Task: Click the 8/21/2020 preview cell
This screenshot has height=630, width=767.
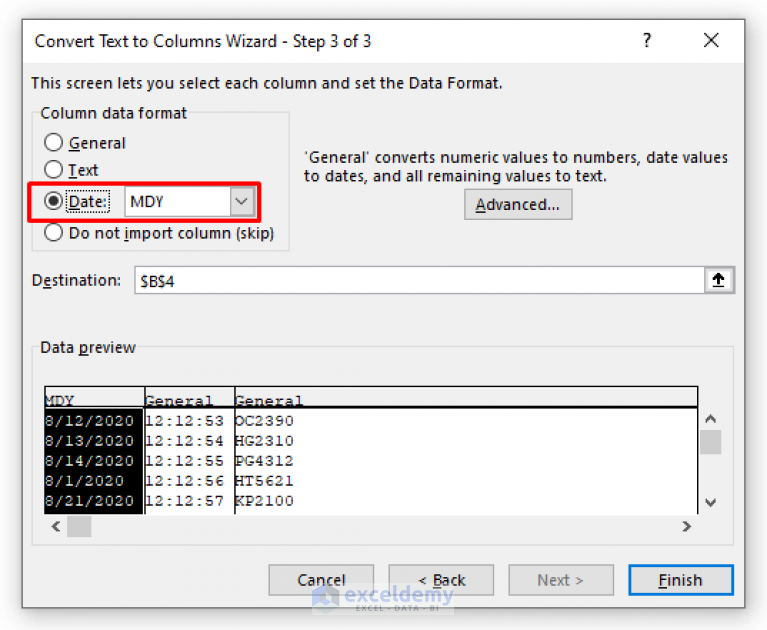Action: (x=89, y=501)
